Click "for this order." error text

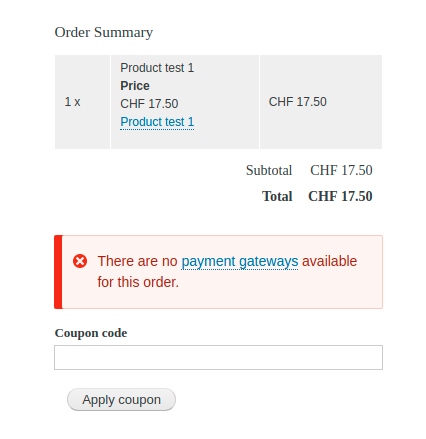(x=138, y=282)
